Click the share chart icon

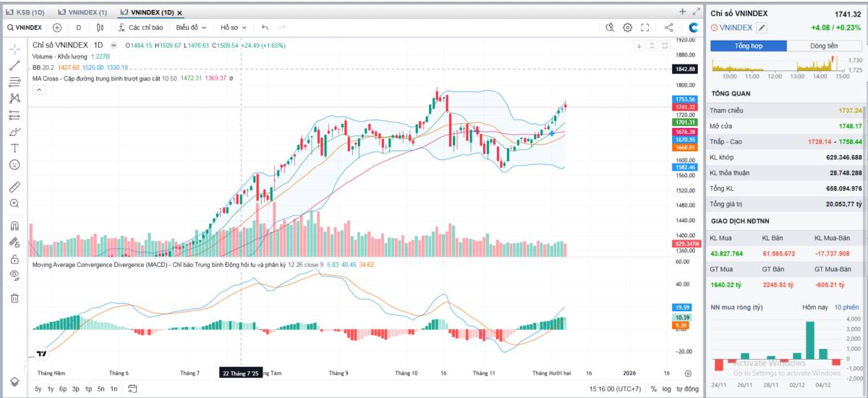coord(668,27)
